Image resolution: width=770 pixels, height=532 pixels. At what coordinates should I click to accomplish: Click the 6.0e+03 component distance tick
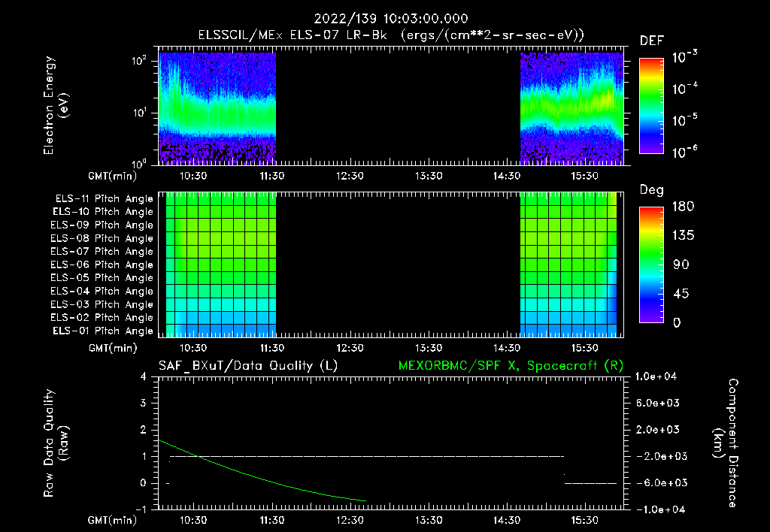[x=658, y=403]
